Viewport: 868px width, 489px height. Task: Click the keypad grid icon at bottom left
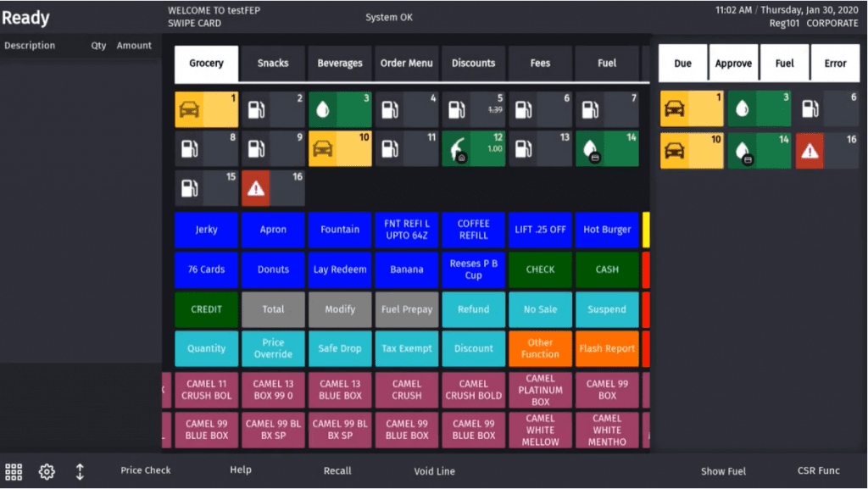pyautogui.click(x=16, y=471)
